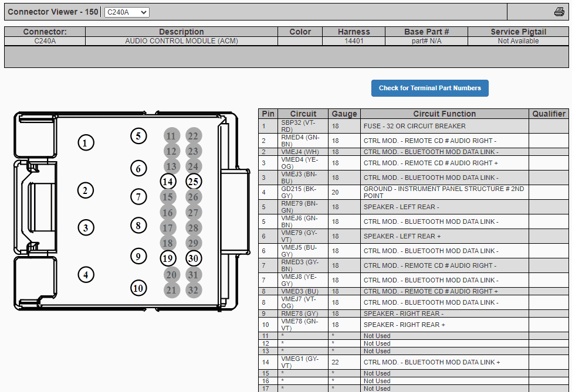Image resolution: width=572 pixels, height=392 pixels.
Task: Click greyed pin 26 on diagram
Action: [194, 197]
